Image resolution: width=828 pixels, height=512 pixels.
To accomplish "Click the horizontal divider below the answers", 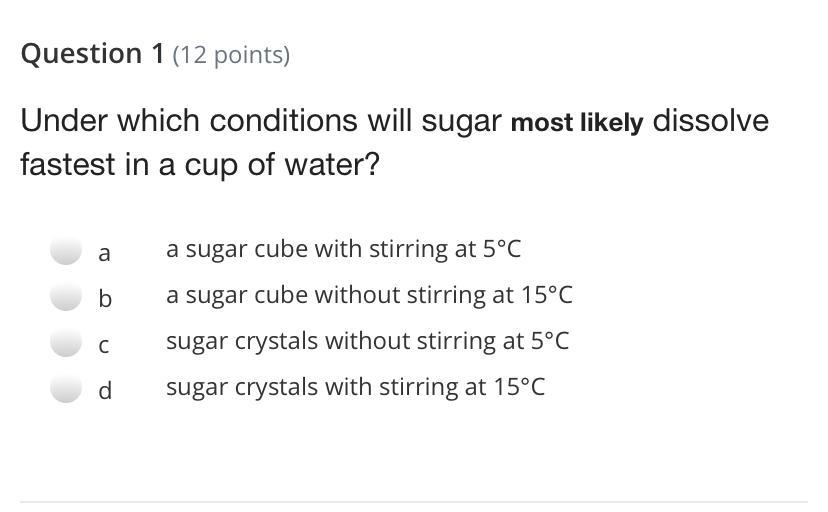I will [414, 501].
